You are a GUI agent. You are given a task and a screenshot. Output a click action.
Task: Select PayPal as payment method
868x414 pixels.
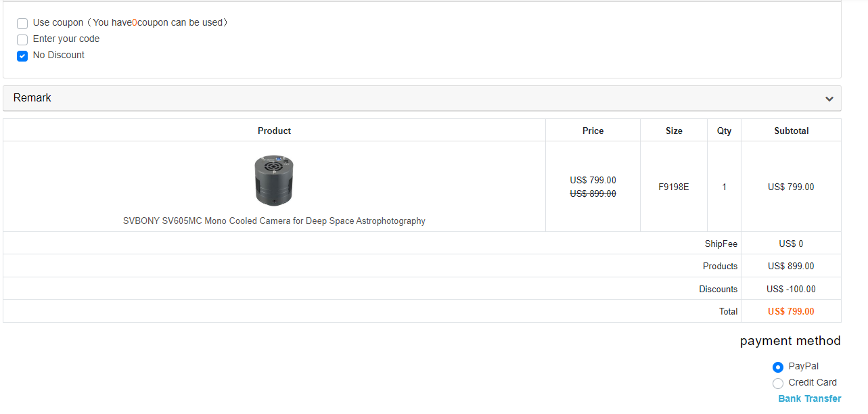tap(778, 367)
